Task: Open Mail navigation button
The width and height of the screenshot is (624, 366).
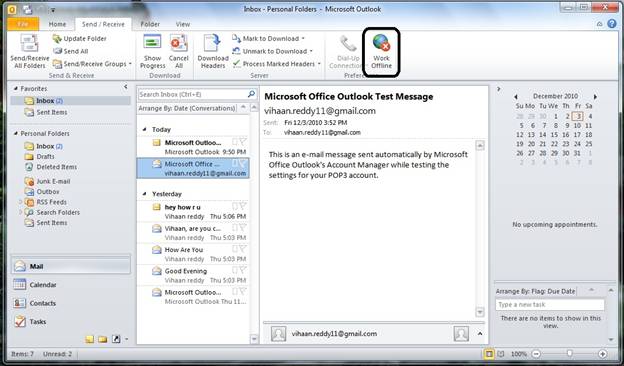Action: pos(70,266)
